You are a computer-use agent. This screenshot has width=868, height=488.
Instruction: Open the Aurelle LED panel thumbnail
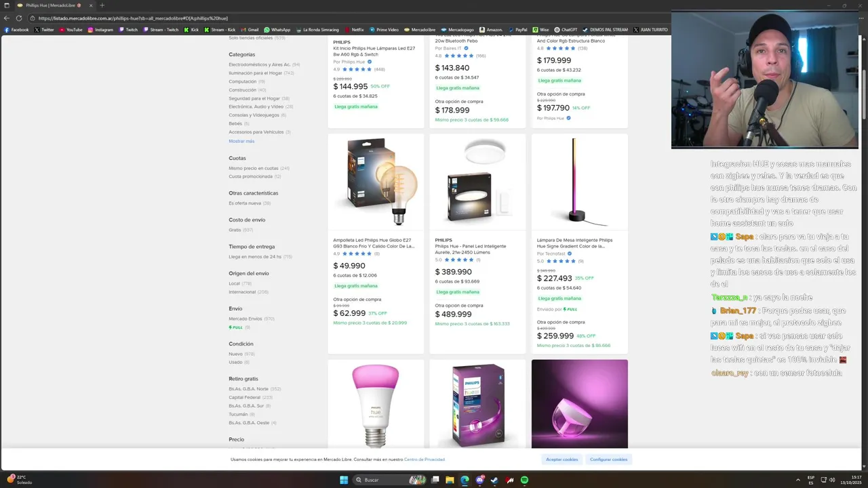[x=477, y=182]
